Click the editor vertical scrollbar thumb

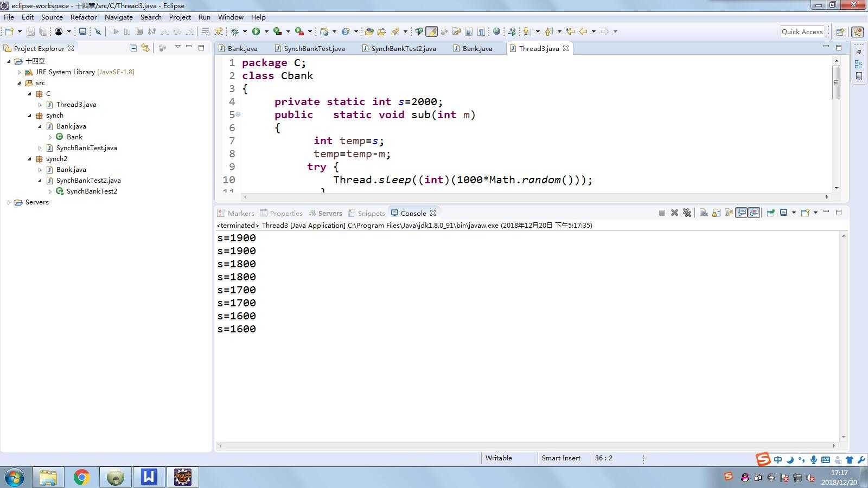(x=836, y=82)
